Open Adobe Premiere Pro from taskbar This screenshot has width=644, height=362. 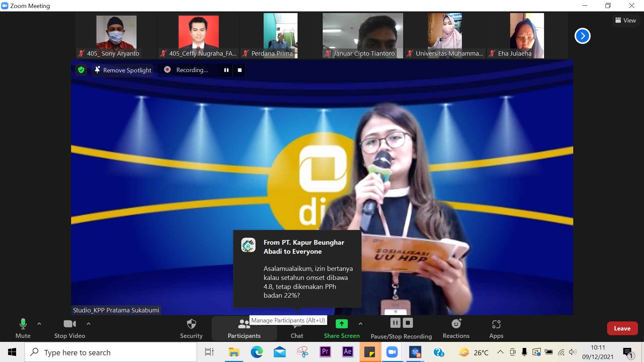pyautogui.click(x=325, y=352)
